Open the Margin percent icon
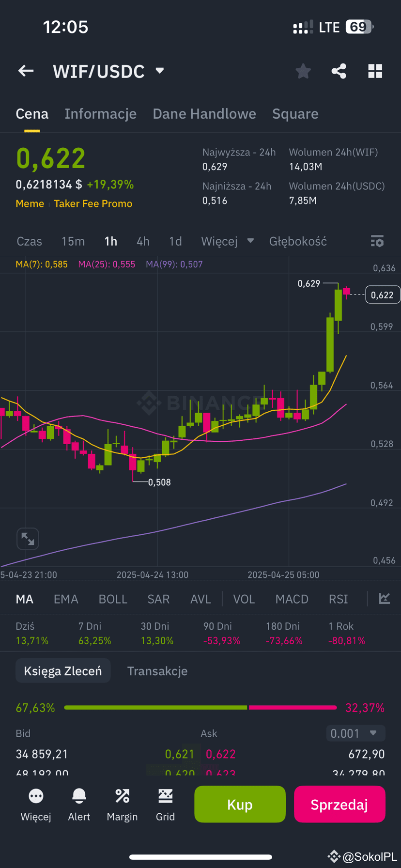 (x=122, y=796)
